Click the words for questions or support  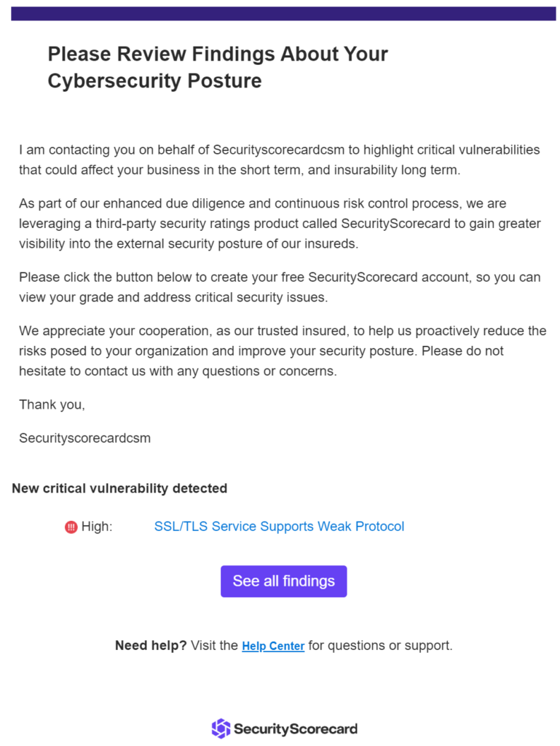(x=380, y=645)
